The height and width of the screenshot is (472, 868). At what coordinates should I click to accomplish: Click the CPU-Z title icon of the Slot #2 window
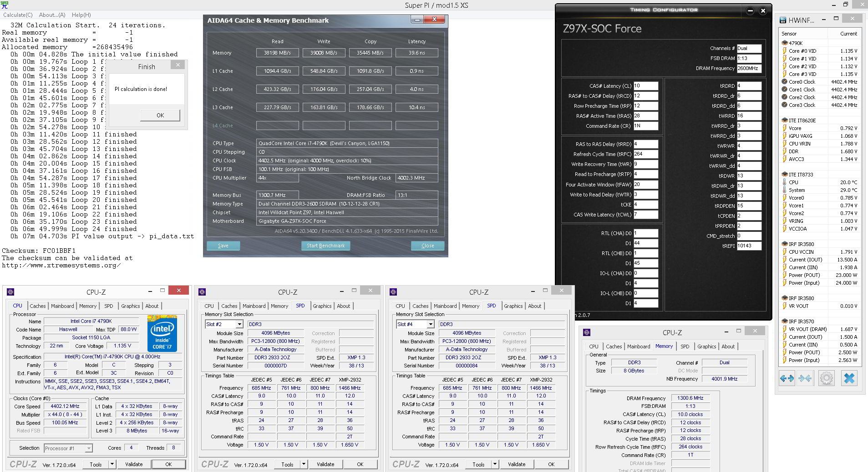(x=203, y=292)
